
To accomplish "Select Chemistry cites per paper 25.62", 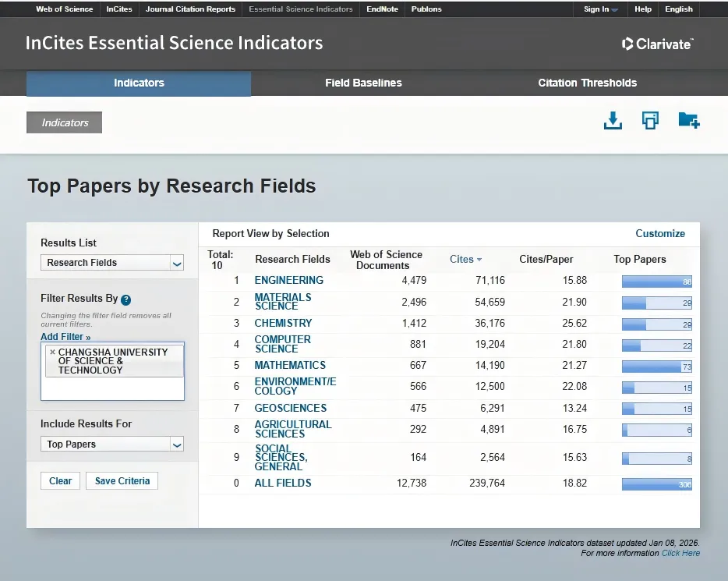I will pos(574,323).
